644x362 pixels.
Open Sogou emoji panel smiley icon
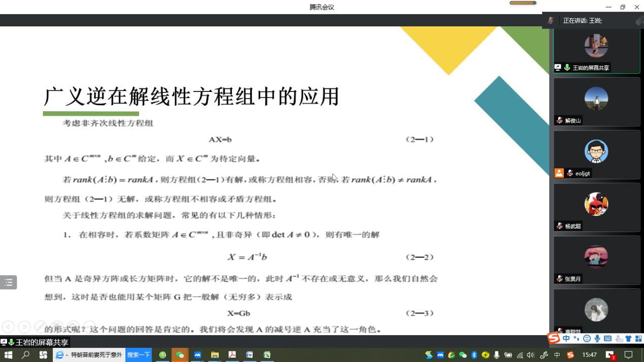587,339
